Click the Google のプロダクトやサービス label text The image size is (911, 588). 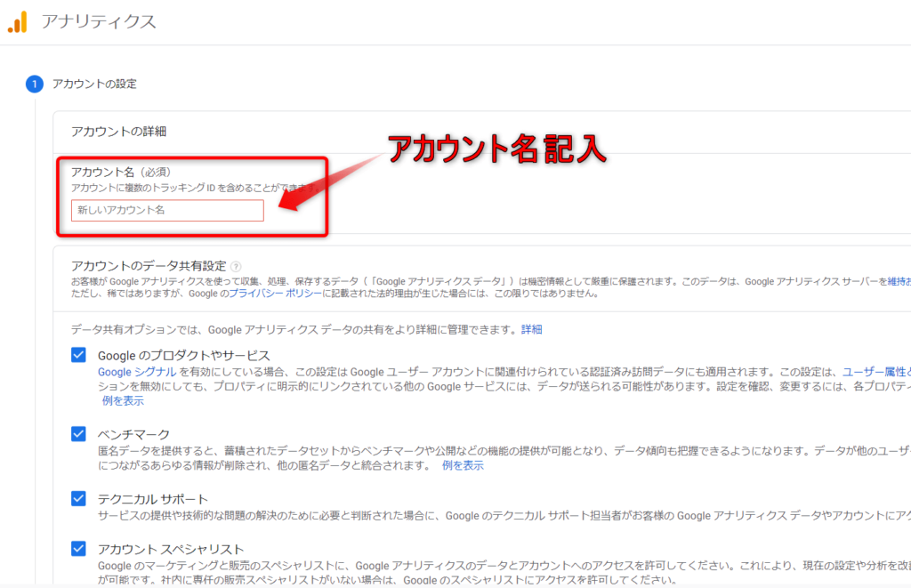click(183, 356)
